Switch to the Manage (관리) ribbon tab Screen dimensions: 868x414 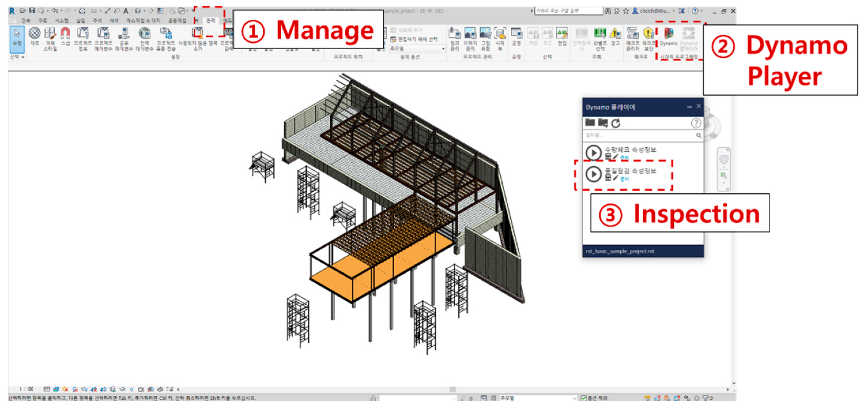tap(210, 21)
